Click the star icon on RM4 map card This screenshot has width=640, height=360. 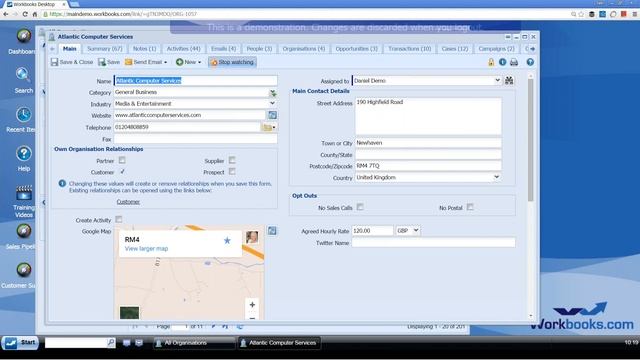click(x=227, y=240)
